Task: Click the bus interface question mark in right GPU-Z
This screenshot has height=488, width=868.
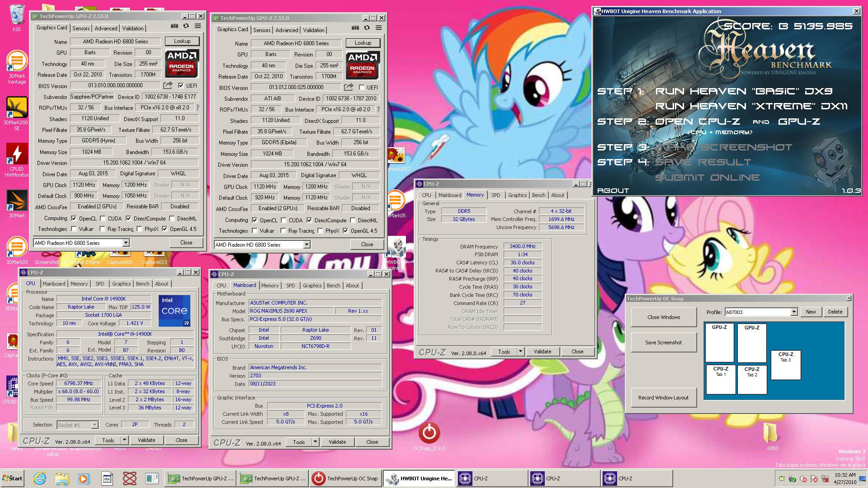Action: [x=378, y=109]
